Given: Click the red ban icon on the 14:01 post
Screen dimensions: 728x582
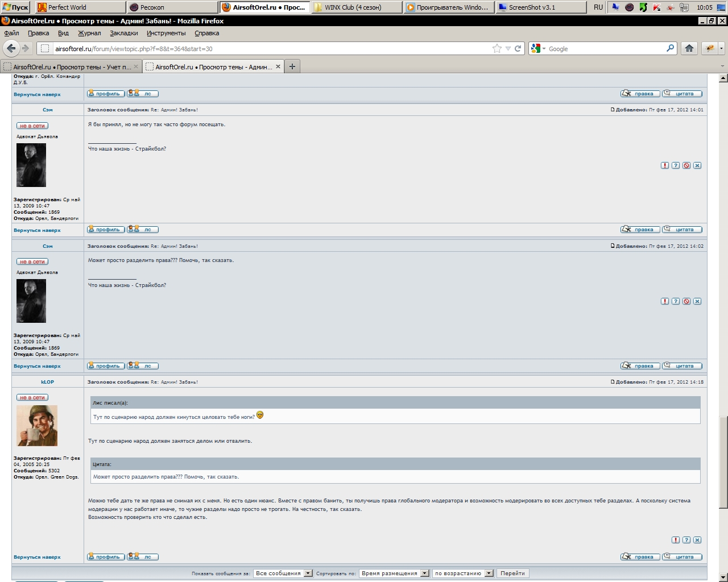Looking at the screenshot, I should 686,165.
